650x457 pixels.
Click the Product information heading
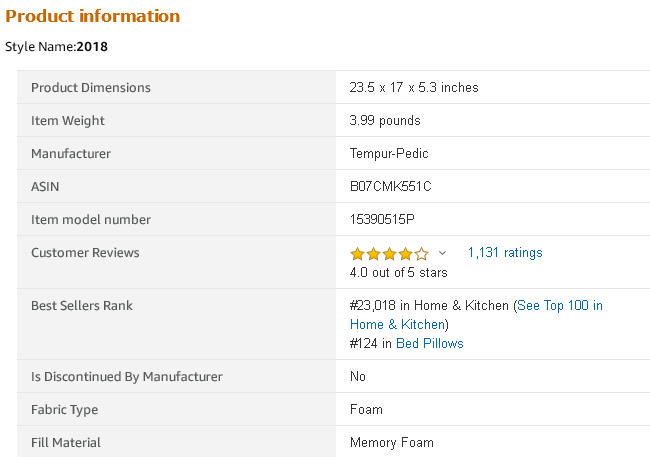[92, 16]
